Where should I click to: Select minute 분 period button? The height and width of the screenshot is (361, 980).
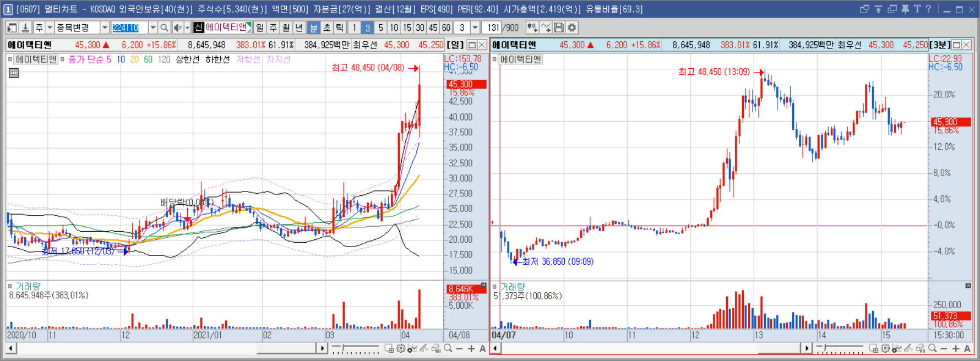pyautogui.click(x=313, y=28)
